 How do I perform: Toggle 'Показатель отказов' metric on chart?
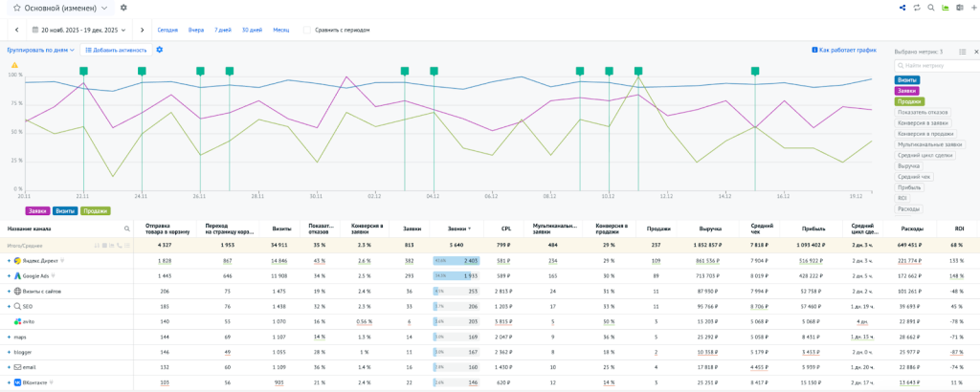coord(924,112)
